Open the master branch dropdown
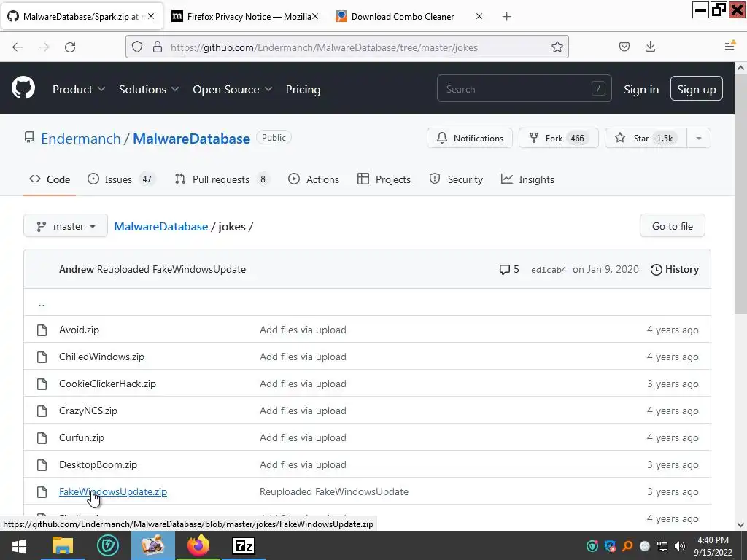Image resolution: width=747 pixels, height=560 pixels. tap(65, 226)
